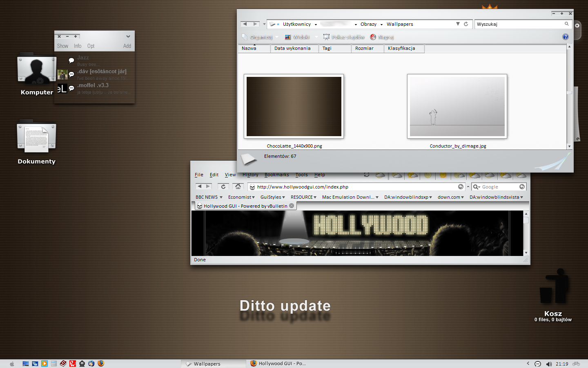Image resolution: width=588 pixels, height=368 pixels.
Task: Expand the Użytkownicy breadcrumb arrow
Action: click(316, 25)
